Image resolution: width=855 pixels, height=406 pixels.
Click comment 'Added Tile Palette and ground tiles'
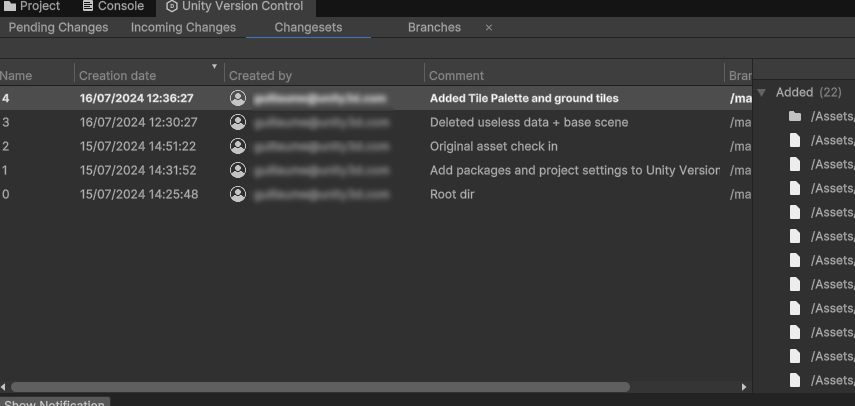[x=524, y=98]
